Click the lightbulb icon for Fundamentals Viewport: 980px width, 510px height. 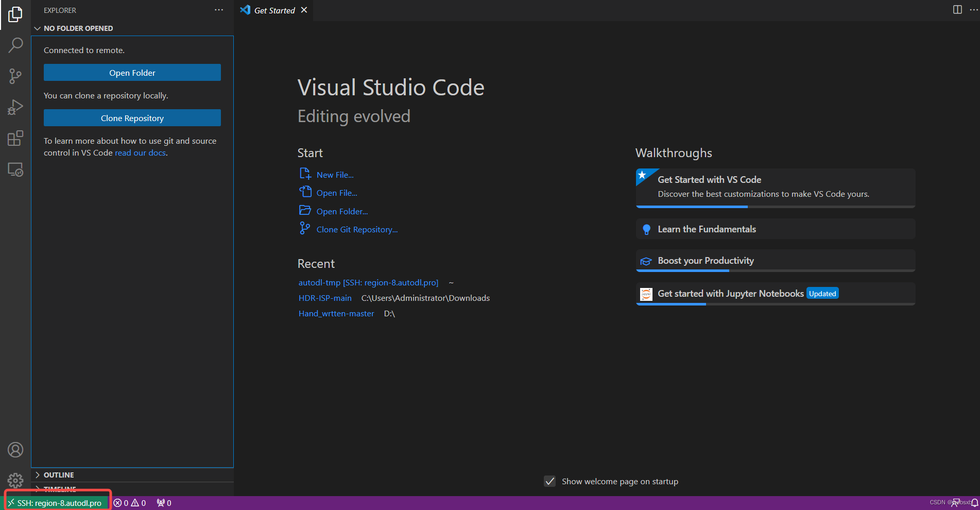point(646,229)
